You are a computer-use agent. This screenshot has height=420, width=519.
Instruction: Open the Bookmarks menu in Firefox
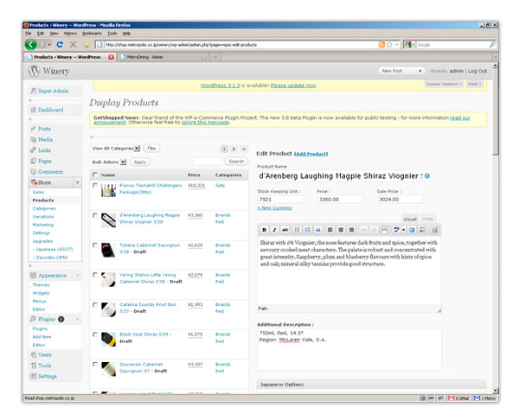(x=92, y=33)
